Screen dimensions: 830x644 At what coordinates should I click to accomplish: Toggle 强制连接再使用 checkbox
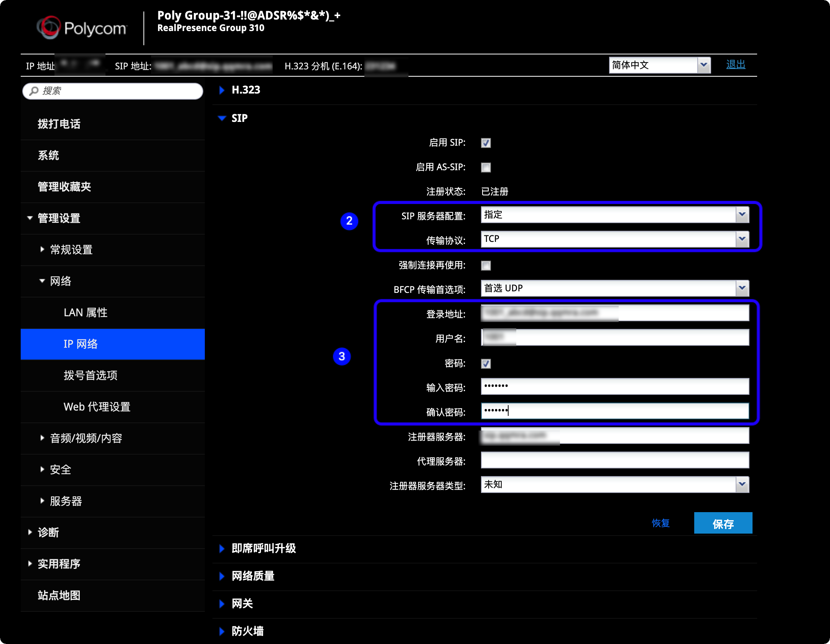pyautogui.click(x=486, y=266)
